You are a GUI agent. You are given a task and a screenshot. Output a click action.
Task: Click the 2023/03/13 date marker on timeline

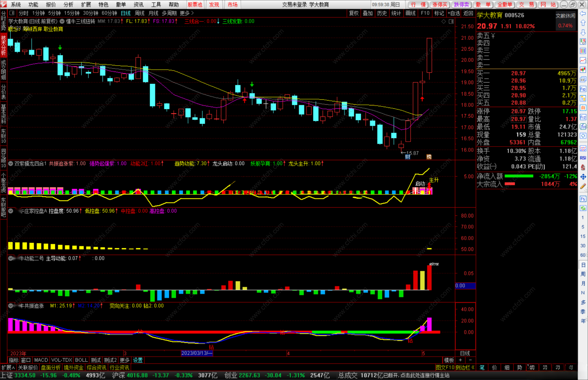[197, 353]
